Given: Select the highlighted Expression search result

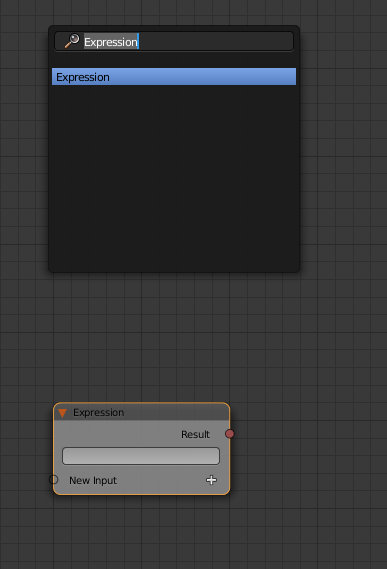Looking at the screenshot, I should (x=174, y=77).
